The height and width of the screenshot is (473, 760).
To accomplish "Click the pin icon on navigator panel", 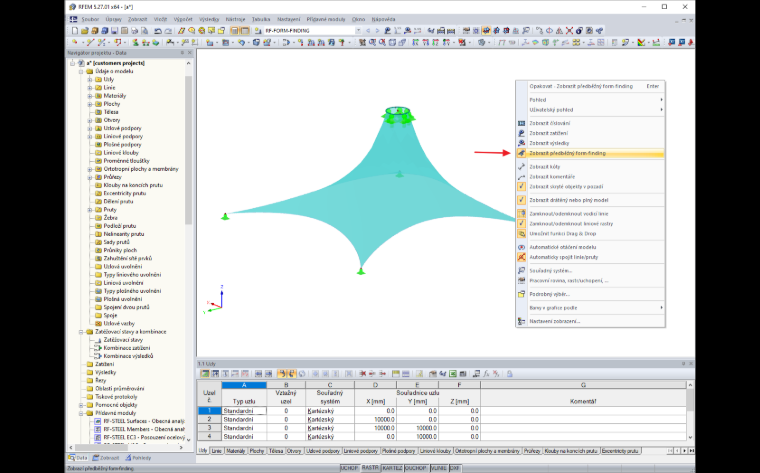I will pos(182,53).
